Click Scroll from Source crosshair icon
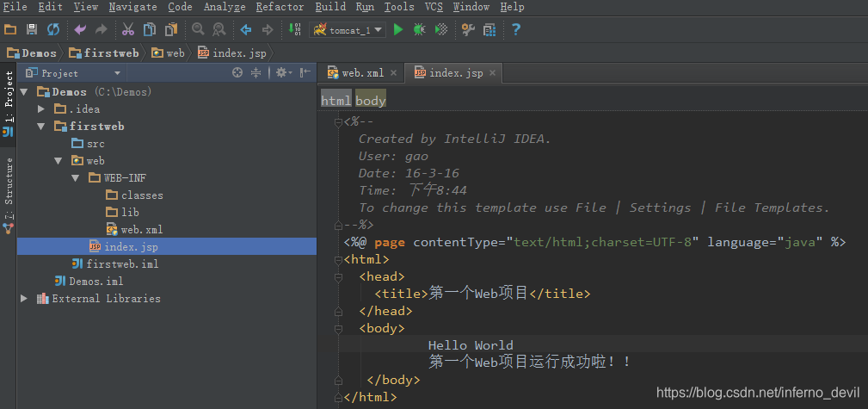Image resolution: width=868 pixels, height=409 pixels. [237, 72]
